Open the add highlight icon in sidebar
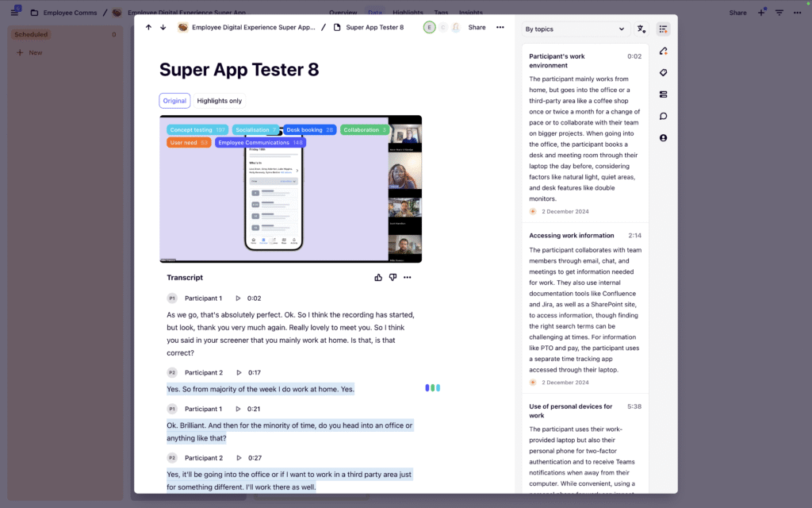 pos(663,51)
